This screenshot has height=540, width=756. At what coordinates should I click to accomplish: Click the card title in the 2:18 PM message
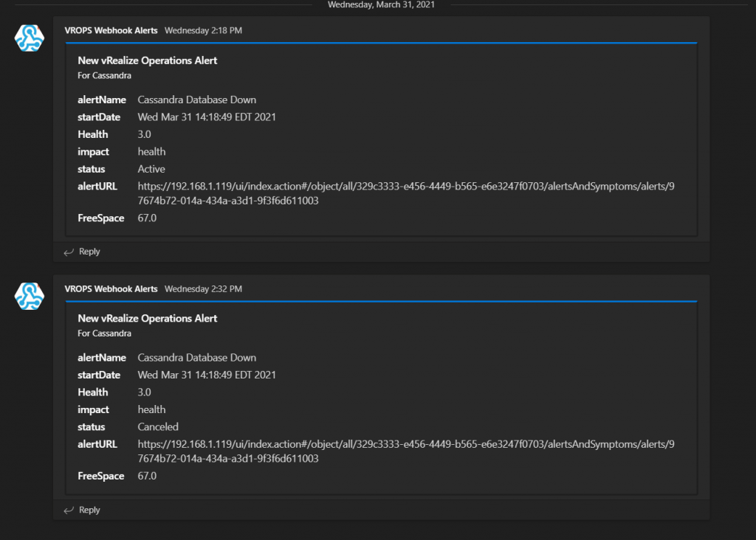(x=148, y=60)
